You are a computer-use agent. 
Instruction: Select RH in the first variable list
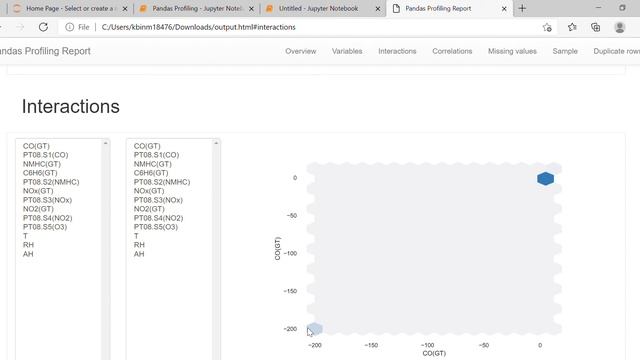(28, 245)
